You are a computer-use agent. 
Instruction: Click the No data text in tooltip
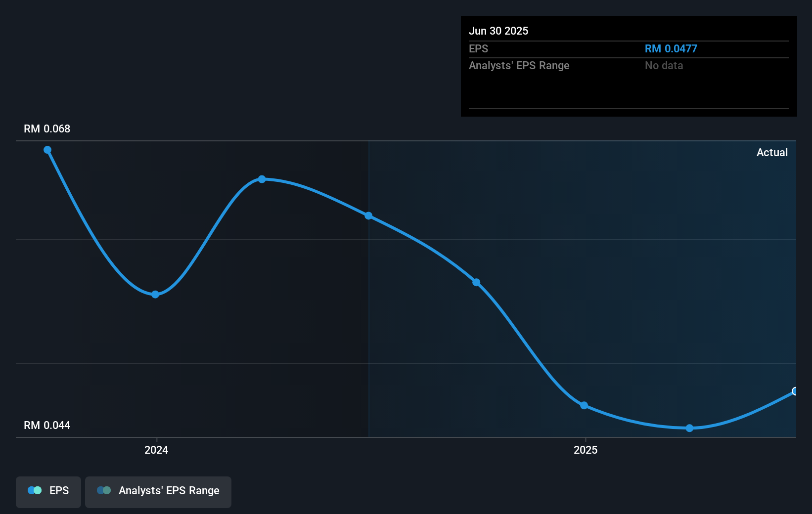click(x=664, y=65)
